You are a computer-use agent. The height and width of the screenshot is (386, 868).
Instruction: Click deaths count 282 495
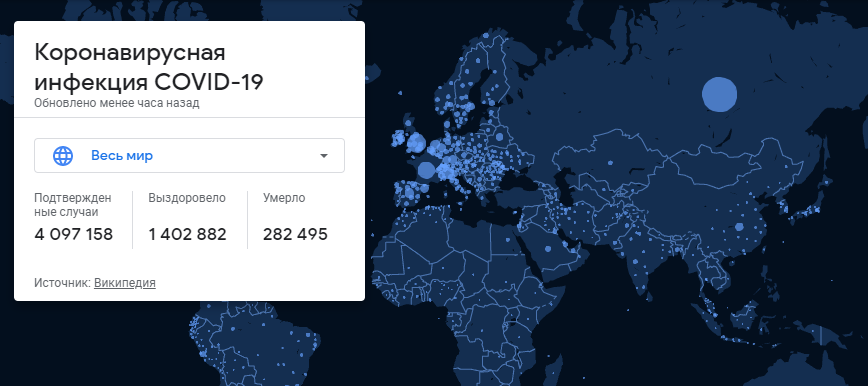295,234
